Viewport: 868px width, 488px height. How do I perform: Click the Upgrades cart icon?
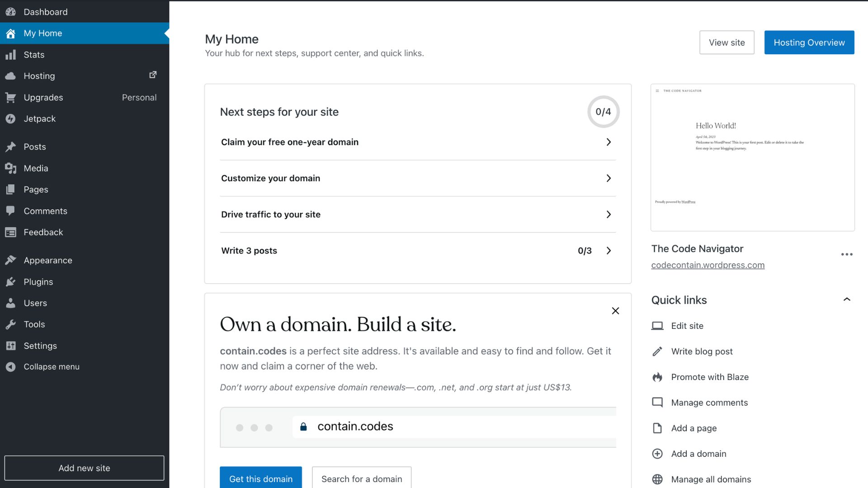point(11,98)
